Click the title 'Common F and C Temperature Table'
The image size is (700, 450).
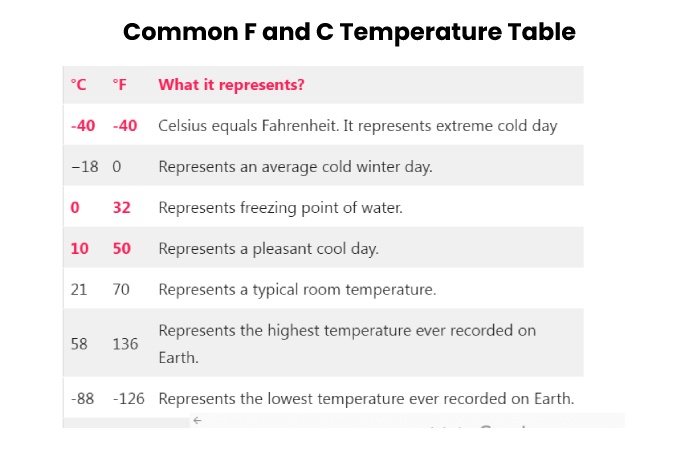[x=349, y=32]
